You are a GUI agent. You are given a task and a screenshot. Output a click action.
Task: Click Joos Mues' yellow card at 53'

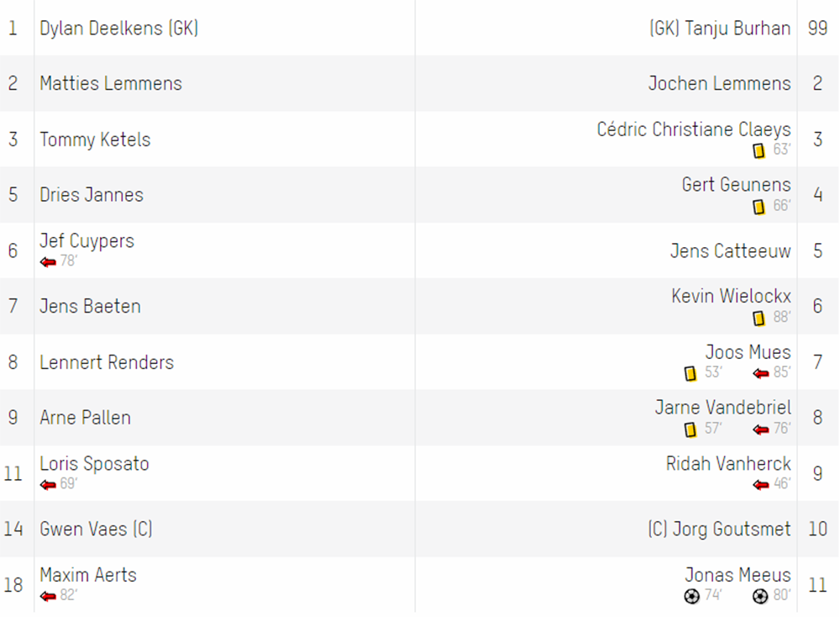[690, 373]
